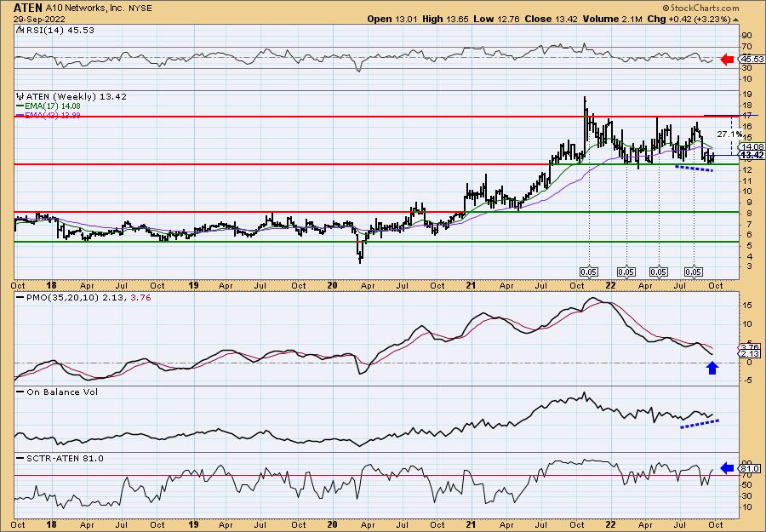This screenshot has width=766, height=532.
Task: Click the Low 12.76 value
Action: (497, 19)
